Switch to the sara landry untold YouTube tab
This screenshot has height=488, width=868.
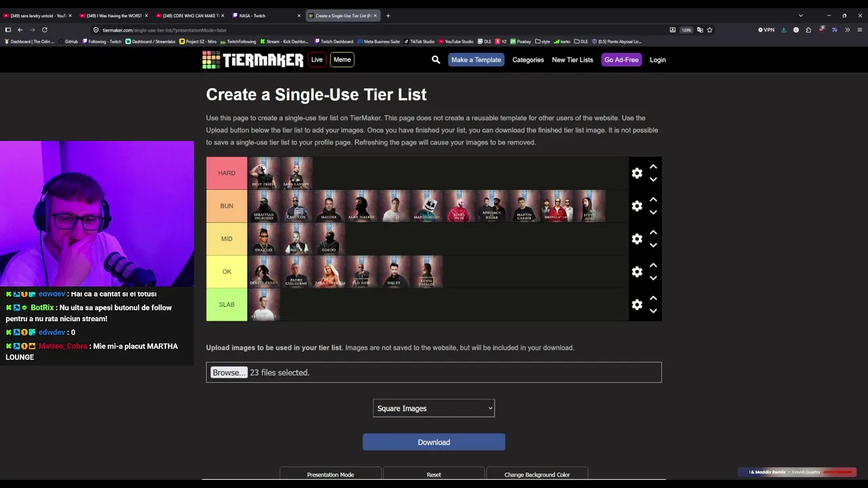coord(37,16)
